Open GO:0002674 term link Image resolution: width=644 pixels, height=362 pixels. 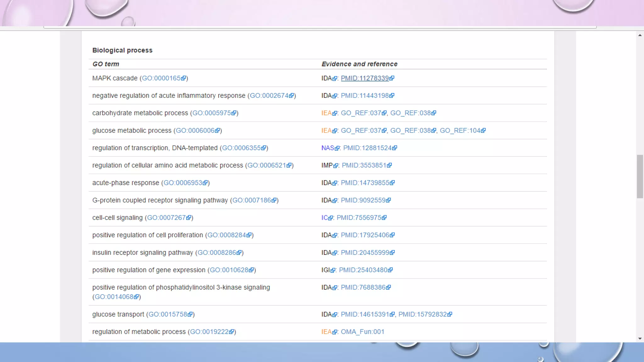(x=269, y=96)
